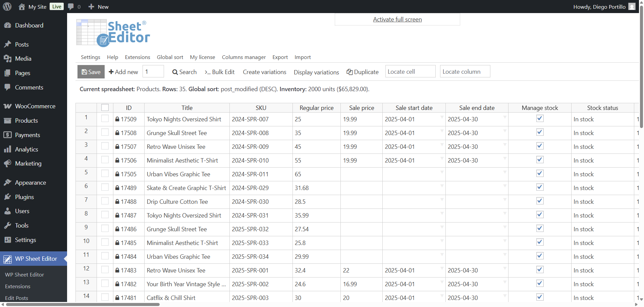Click into the Locate cell field
Image resolution: width=644 pixels, height=307 pixels.
(x=410, y=71)
